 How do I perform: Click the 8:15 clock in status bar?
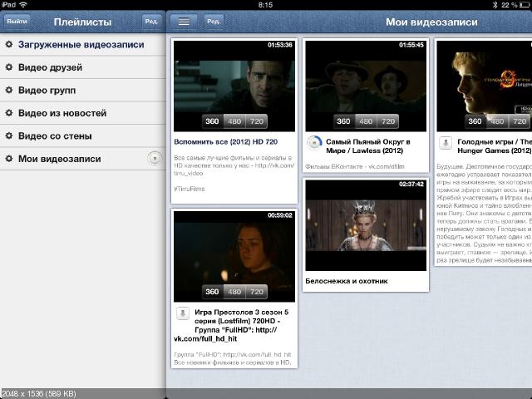pos(265,5)
